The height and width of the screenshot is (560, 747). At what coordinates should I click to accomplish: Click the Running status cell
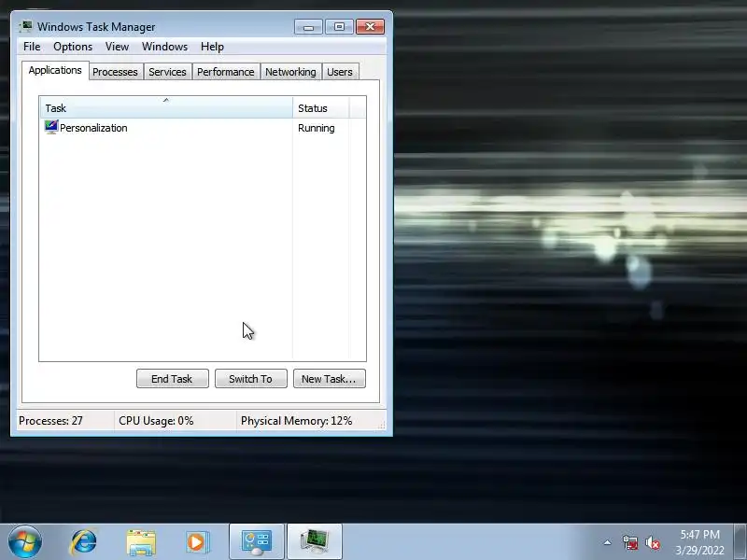[317, 128]
